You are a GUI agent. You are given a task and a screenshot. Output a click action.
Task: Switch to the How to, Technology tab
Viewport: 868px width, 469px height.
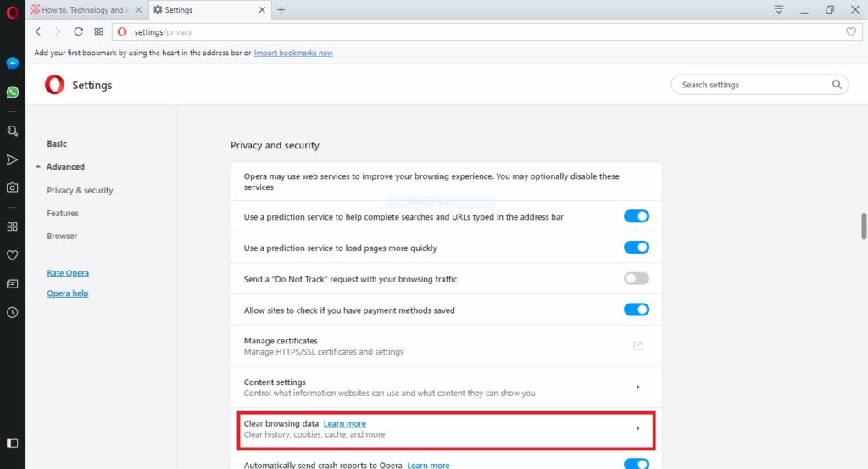(86, 10)
